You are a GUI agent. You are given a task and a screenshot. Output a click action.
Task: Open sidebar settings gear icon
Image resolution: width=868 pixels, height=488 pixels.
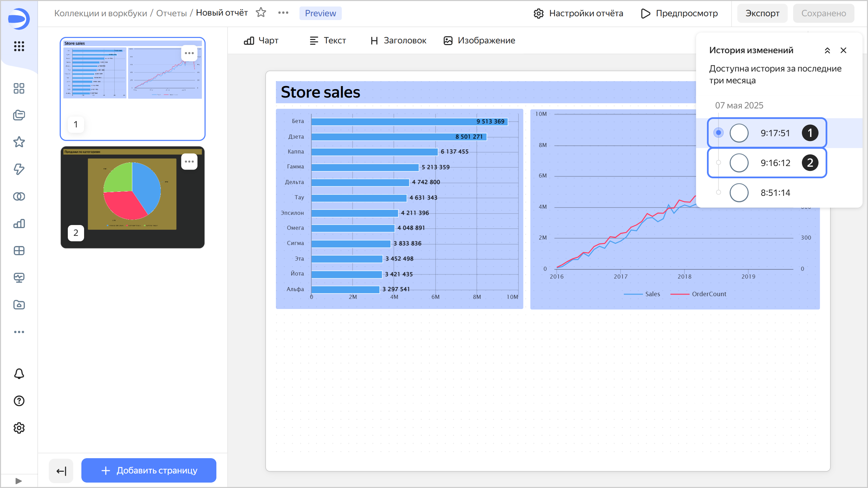[19, 428]
